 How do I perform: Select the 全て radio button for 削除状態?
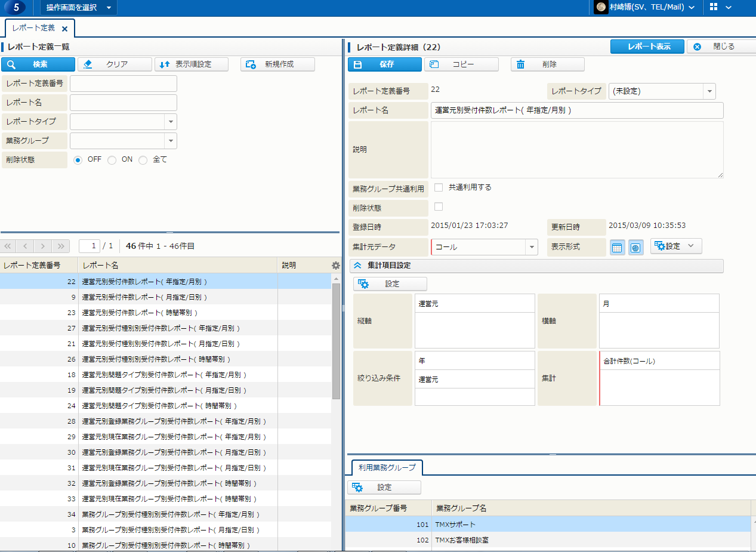point(143,160)
